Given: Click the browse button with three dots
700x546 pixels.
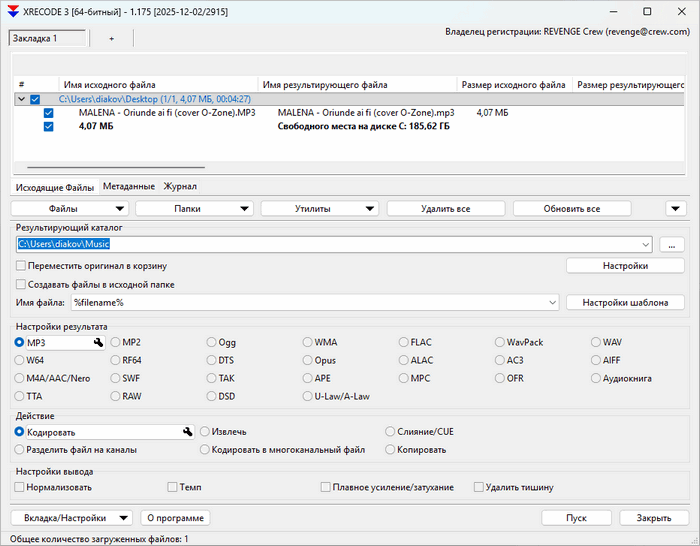Looking at the screenshot, I should (672, 244).
